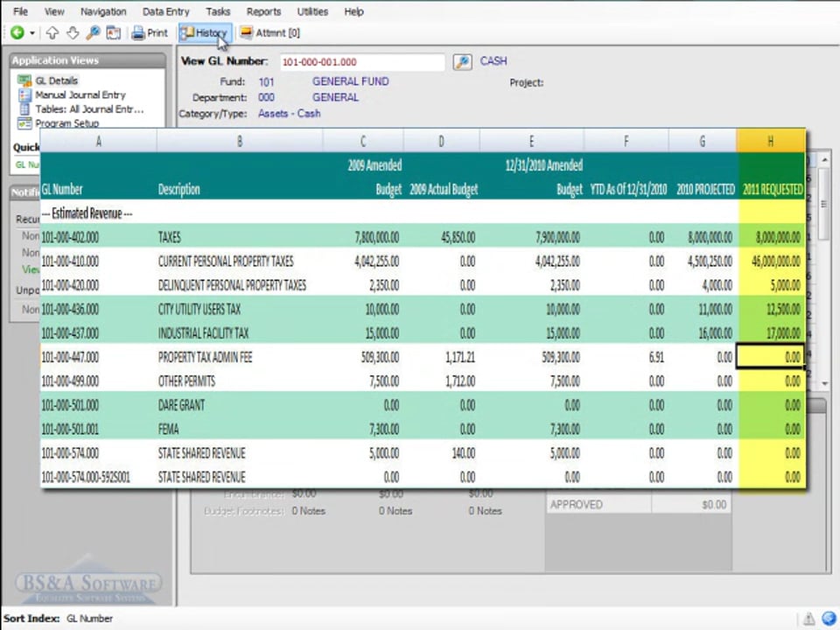The width and height of the screenshot is (840, 630).
Task: Click the warning icon in the status bar
Action: [x=808, y=619]
